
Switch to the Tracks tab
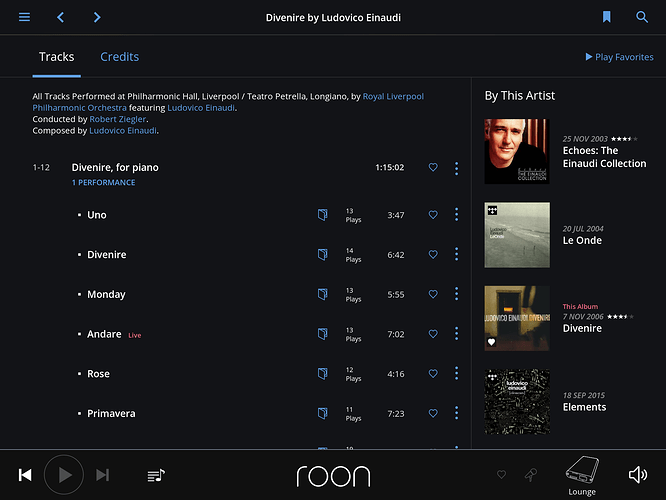pyautogui.click(x=56, y=57)
